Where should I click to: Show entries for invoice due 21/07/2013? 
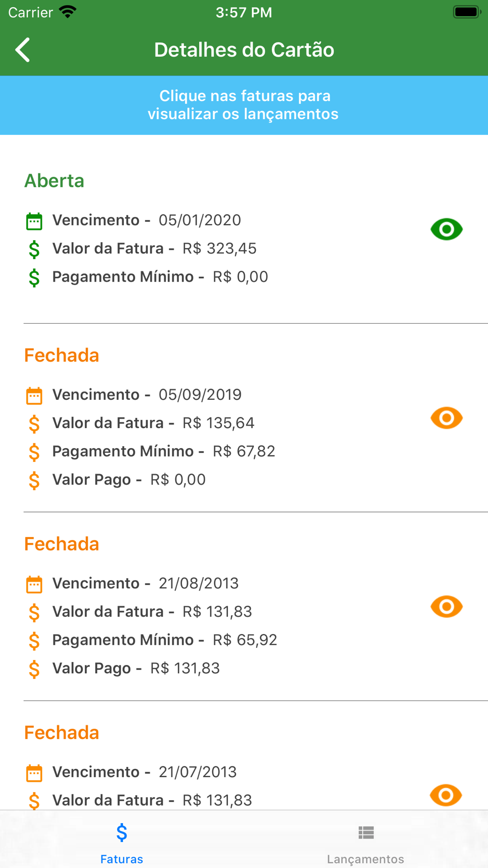click(446, 795)
